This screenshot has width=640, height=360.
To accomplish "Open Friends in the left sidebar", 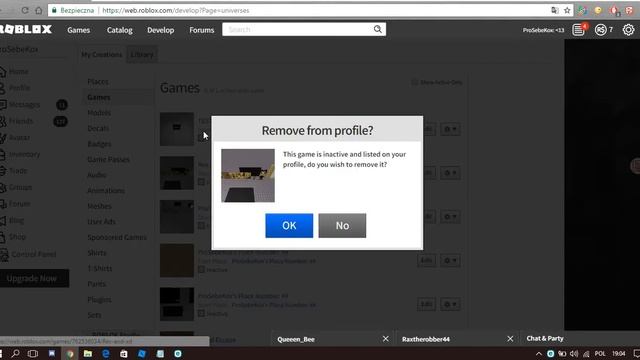I will click(x=20, y=121).
